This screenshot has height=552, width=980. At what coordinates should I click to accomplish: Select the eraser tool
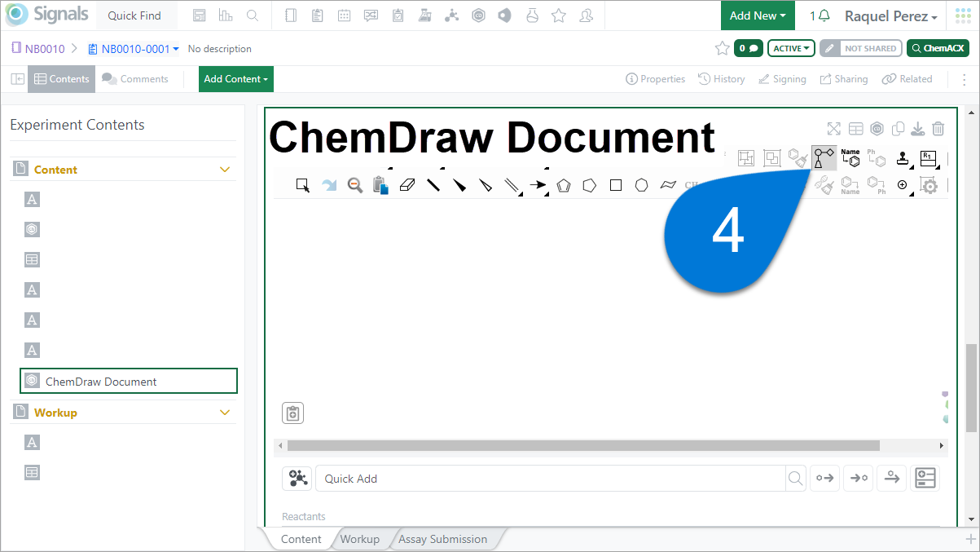(407, 185)
